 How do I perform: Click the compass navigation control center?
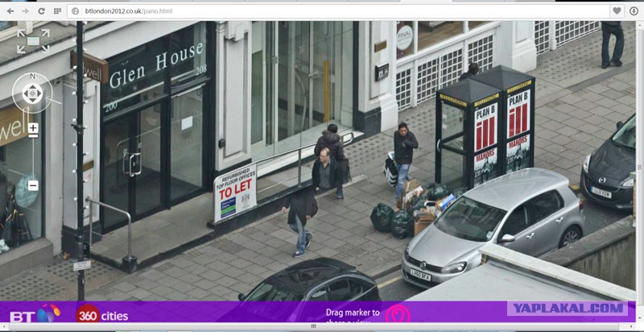32,93
